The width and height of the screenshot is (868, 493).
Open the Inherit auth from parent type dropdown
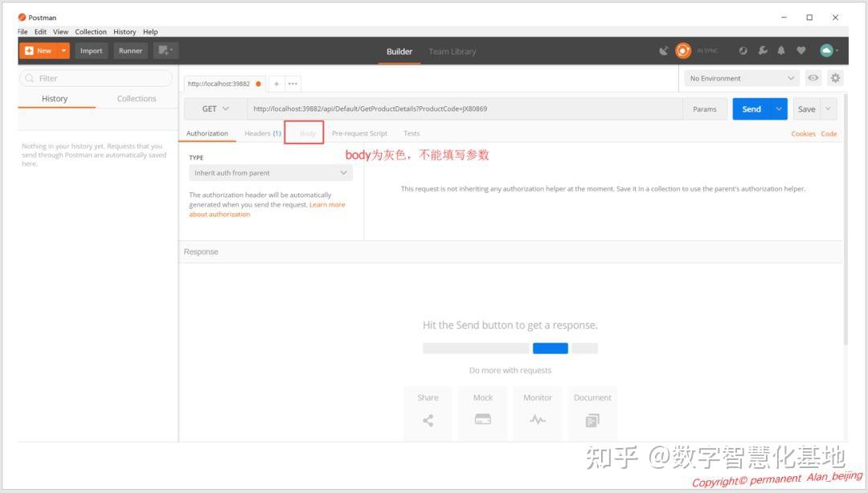point(270,172)
